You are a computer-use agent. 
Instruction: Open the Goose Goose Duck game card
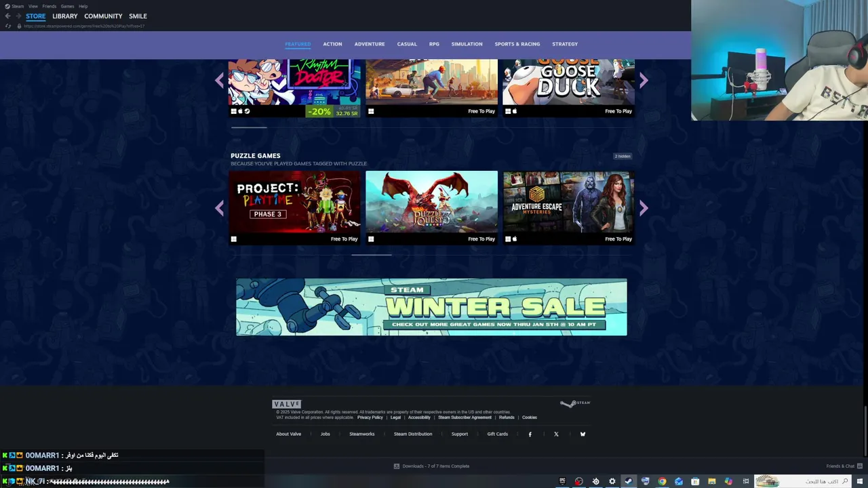(568, 88)
